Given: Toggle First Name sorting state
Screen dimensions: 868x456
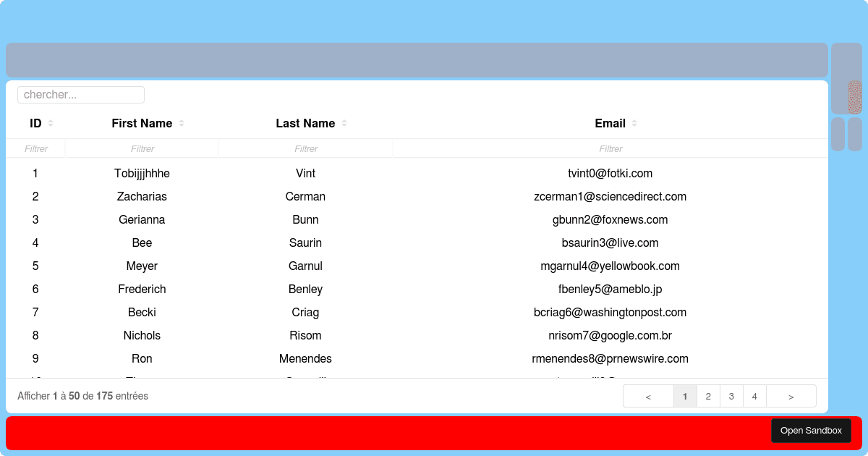Looking at the screenshot, I should click(180, 123).
